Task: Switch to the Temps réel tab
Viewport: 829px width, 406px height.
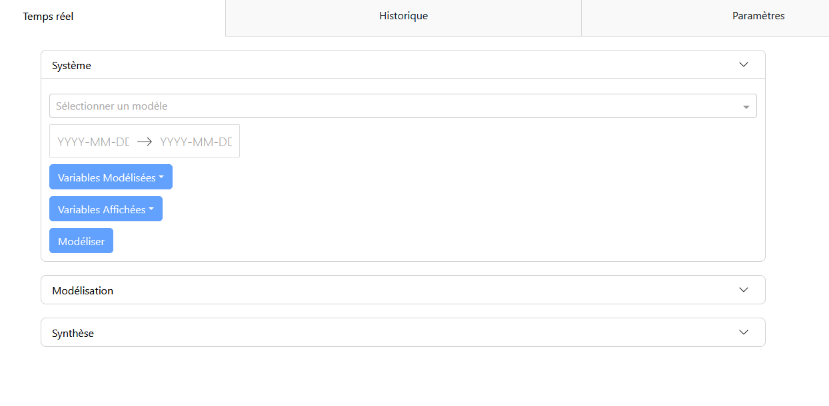Action: coord(48,16)
